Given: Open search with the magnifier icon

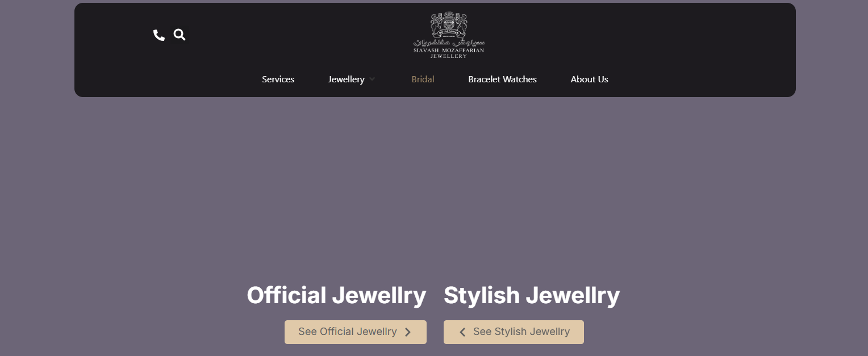Looking at the screenshot, I should click(x=180, y=35).
